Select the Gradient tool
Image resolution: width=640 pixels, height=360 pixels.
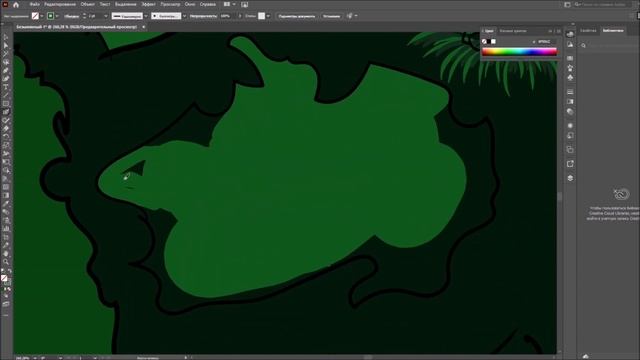coord(6,196)
